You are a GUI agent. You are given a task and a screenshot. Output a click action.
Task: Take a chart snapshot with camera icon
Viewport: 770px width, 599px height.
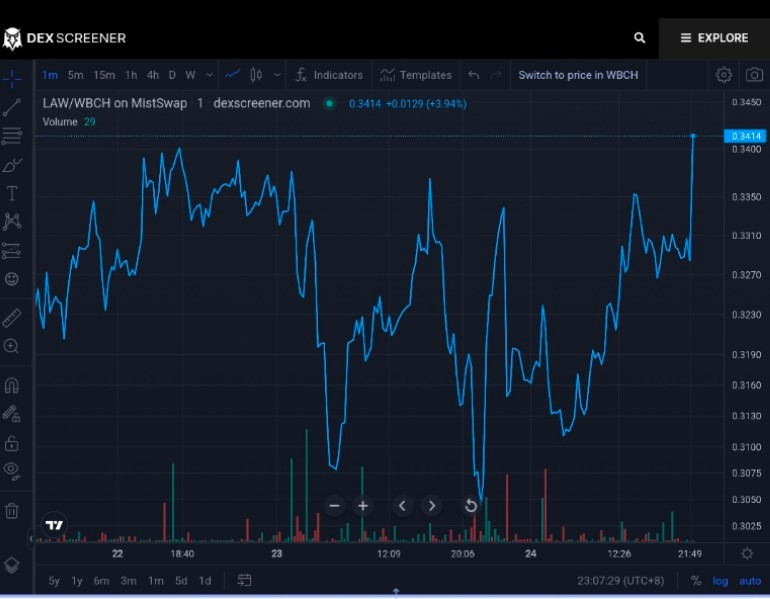pyautogui.click(x=754, y=75)
